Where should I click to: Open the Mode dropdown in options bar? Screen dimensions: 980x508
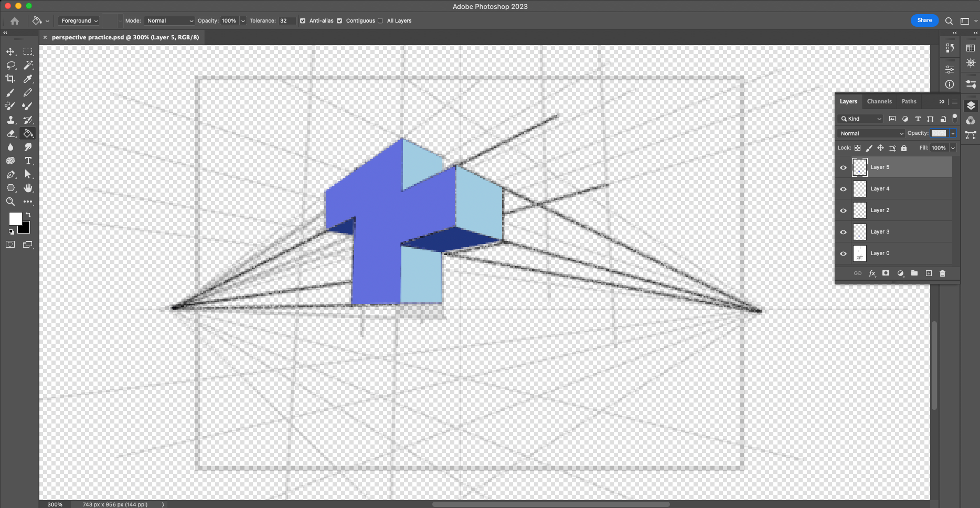169,21
